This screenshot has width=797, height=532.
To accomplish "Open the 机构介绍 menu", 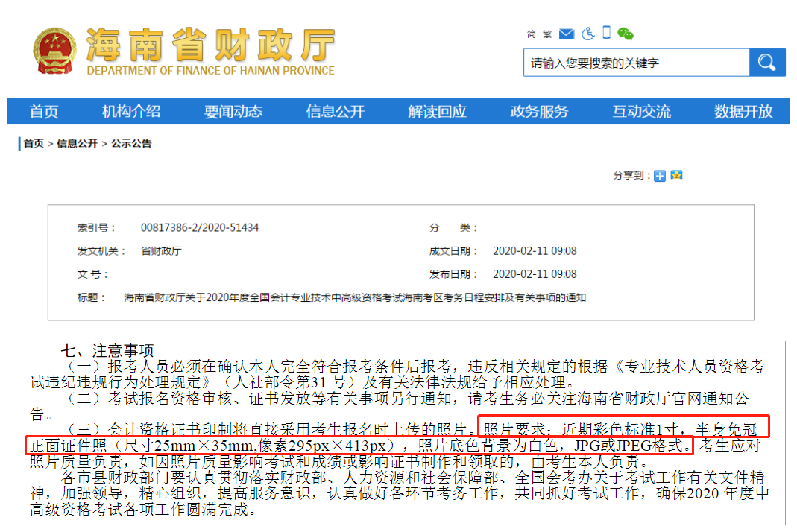I will tap(131, 112).
